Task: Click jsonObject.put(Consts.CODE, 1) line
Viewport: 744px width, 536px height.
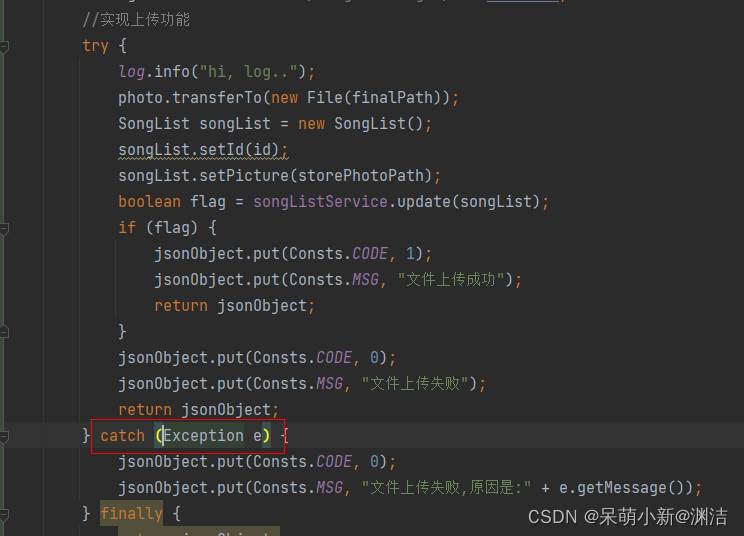Action: (293, 254)
